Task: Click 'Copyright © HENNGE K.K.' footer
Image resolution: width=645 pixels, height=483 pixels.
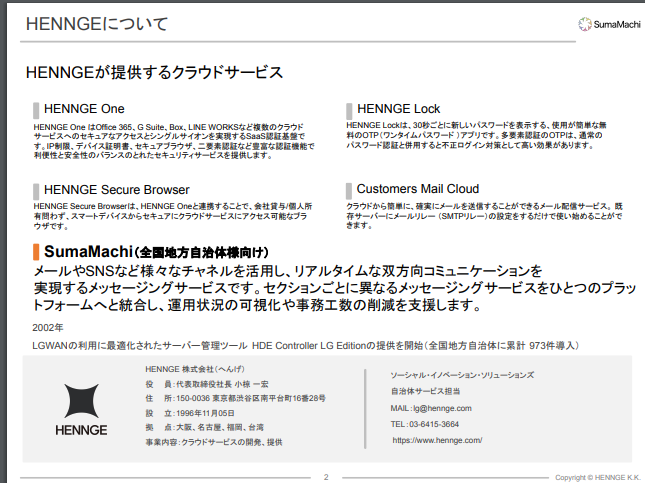Action: coord(597,477)
